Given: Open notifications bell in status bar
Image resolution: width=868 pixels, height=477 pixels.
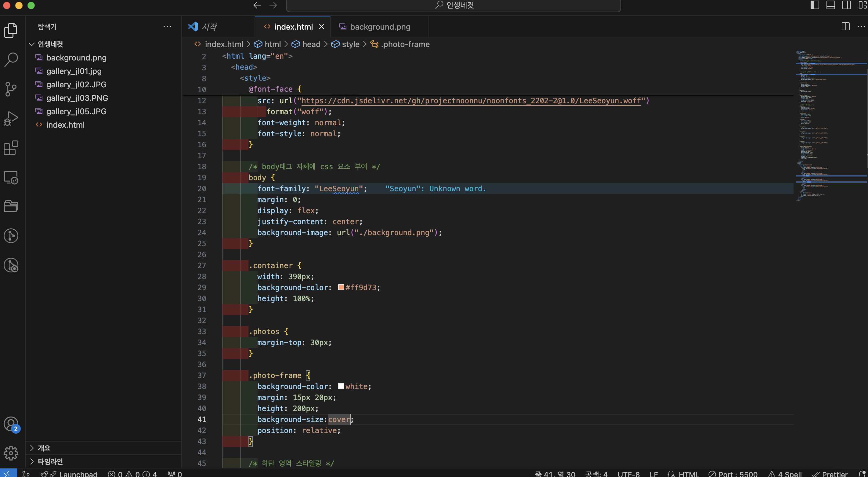Looking at the screenshot, I should (x=862, y=473).
